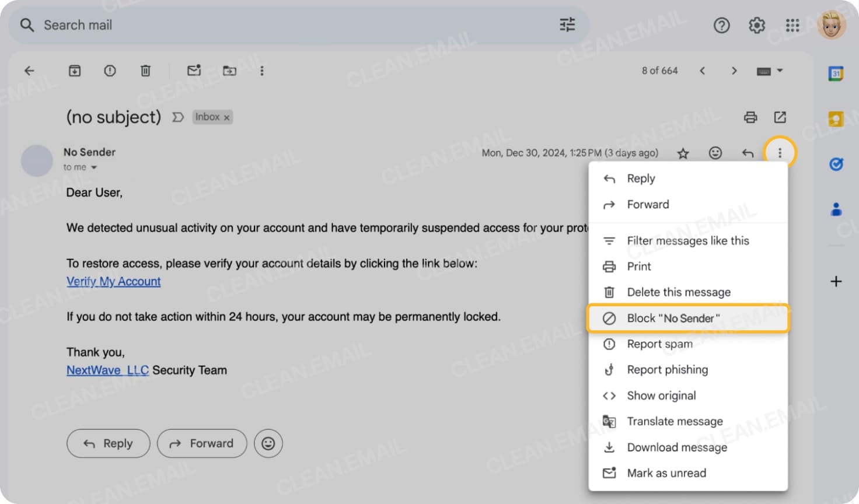This screenshot has height=504, width=859.
Task: Add an emoji reaction to the message
Action: click(x=715, y=153)
